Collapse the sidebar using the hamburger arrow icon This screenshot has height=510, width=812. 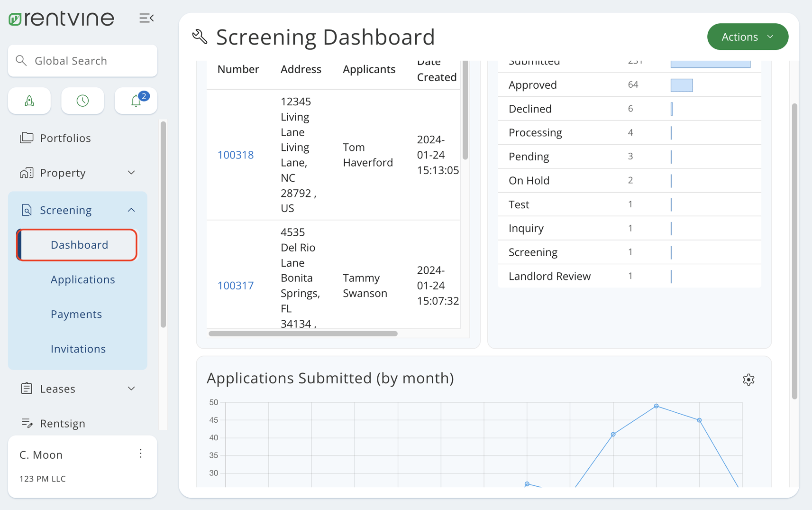click(x=146, y=18)
